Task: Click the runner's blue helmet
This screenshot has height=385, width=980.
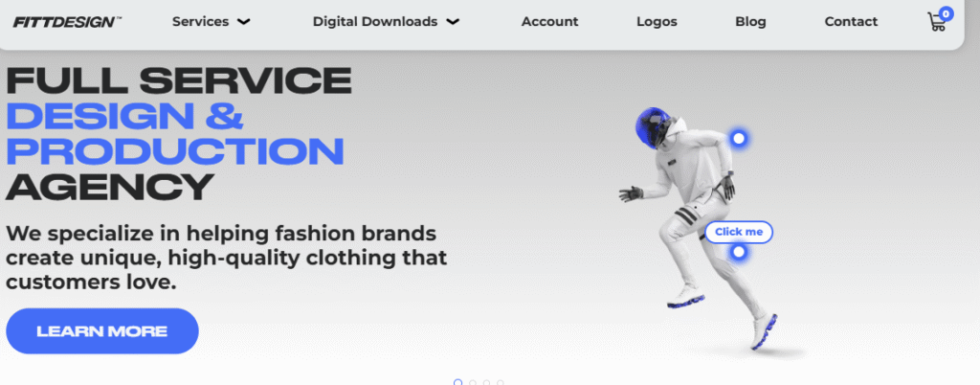Action: coord(650,127)
